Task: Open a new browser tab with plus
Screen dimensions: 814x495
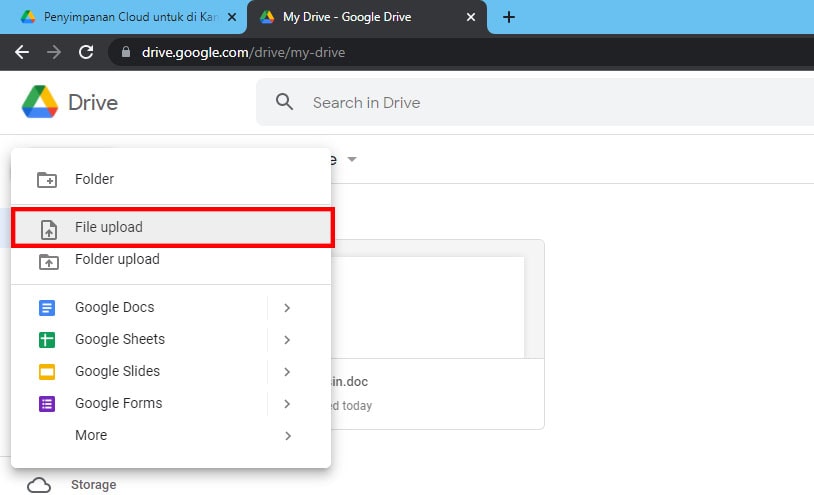Action: click(509, 17)
